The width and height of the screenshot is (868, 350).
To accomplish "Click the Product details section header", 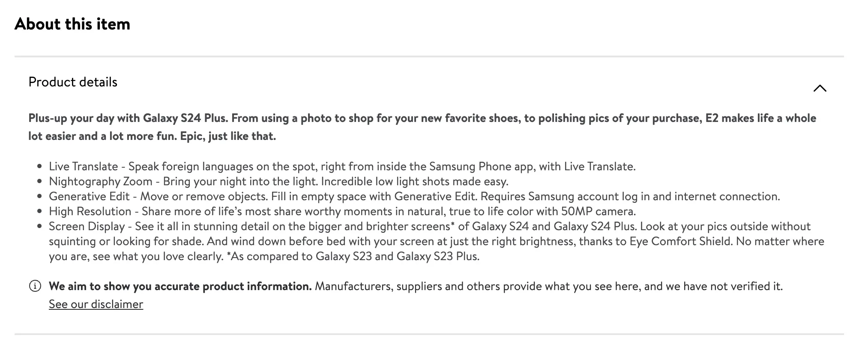I will click(x=73, y=82).
